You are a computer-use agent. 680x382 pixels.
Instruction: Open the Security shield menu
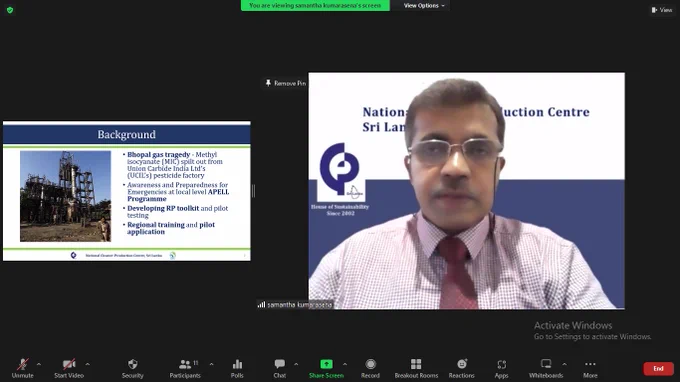[x=133, y=369]
